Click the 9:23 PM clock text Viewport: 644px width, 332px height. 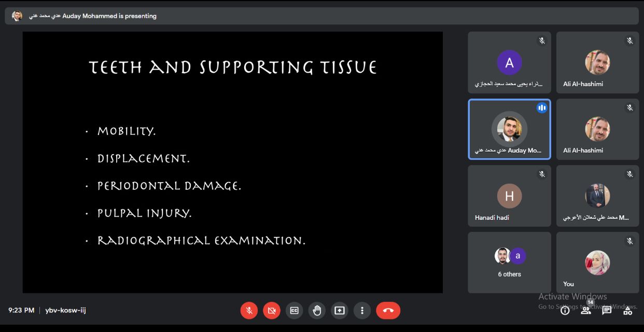[x=21, y=310]
